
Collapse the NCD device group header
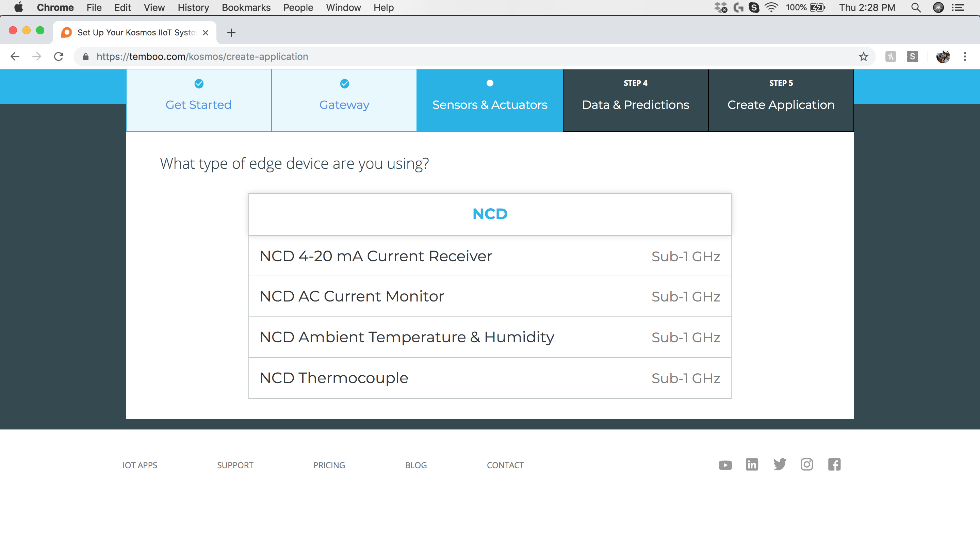[x=490, y=214]
